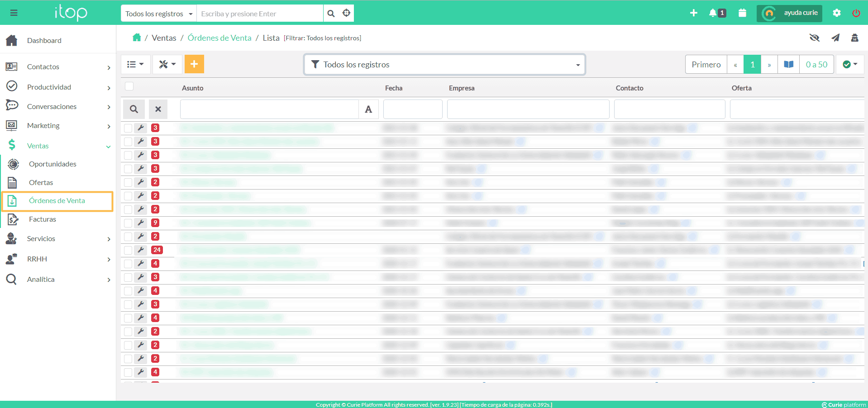
Task: Tick the checkbox of the first row
Action: point(128,128)
